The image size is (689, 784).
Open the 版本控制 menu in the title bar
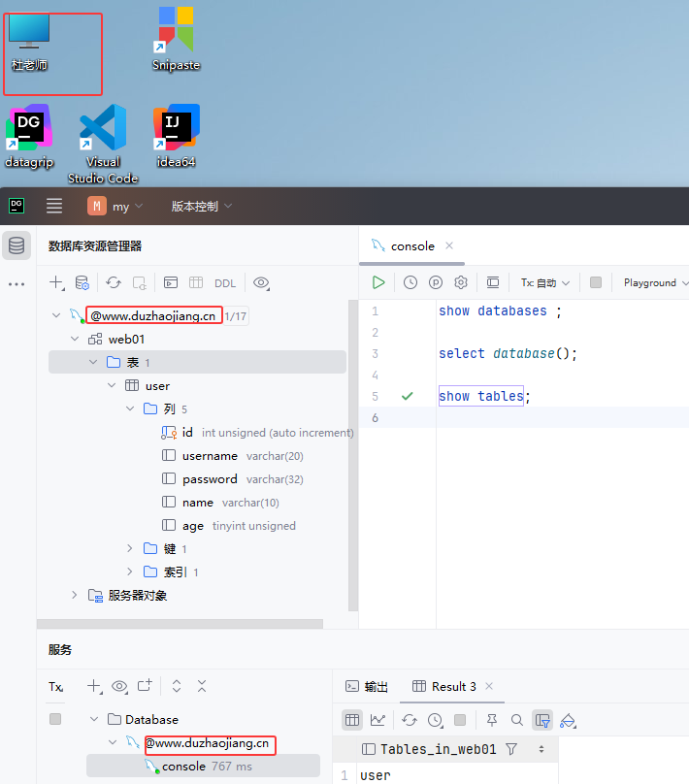coord(201,206)
